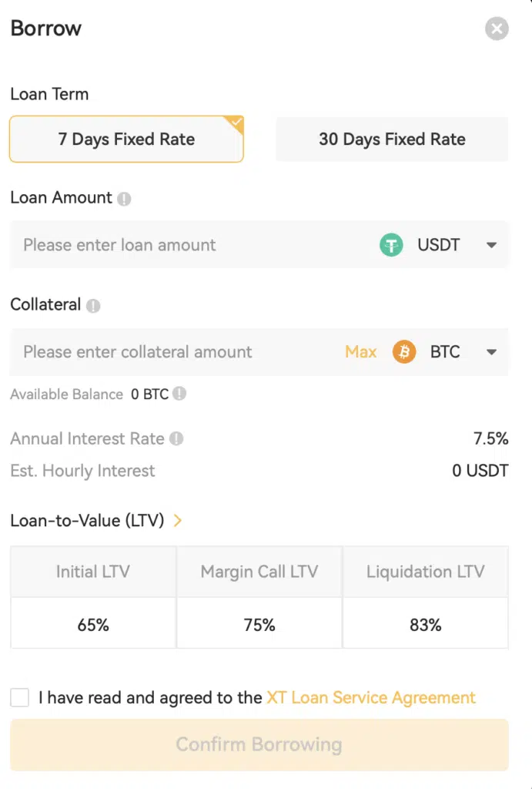Click the Confirm Borrowing button

click(x=259, y=745)
